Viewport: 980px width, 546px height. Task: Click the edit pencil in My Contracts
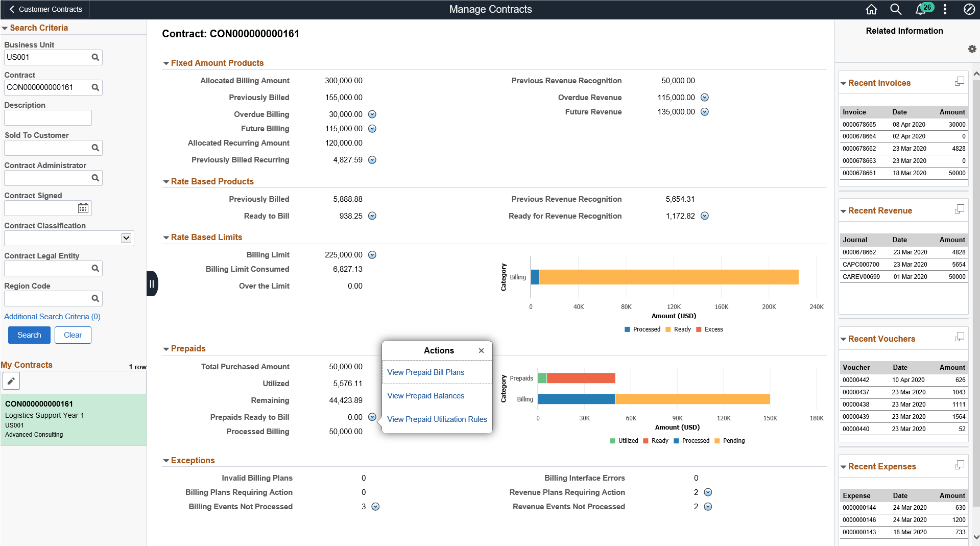point(11,381)
